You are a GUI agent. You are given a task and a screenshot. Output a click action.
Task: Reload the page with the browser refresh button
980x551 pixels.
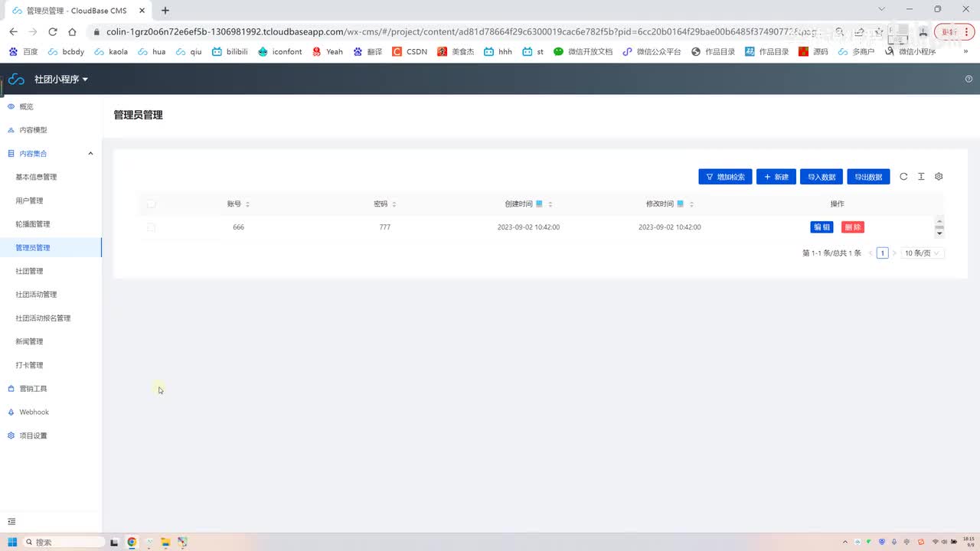[x=52, y=31]
